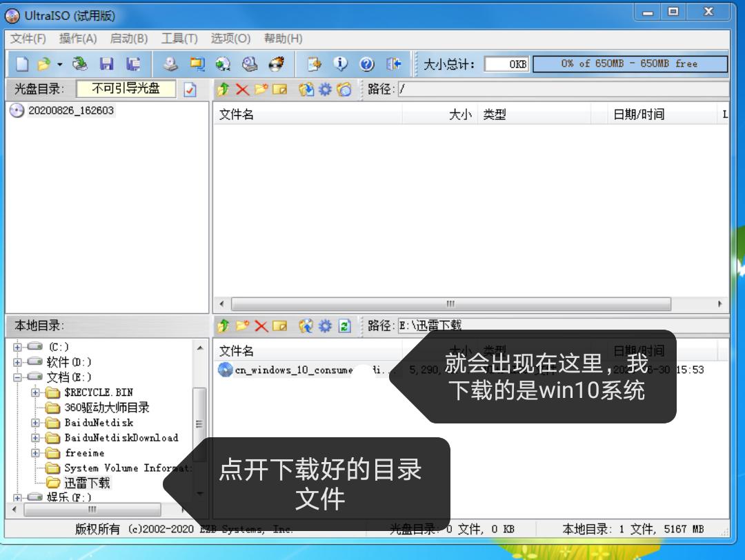745x560 pixels.
Task: Open the settings gear in disc toolbar
Action: (x=324, y=89)
